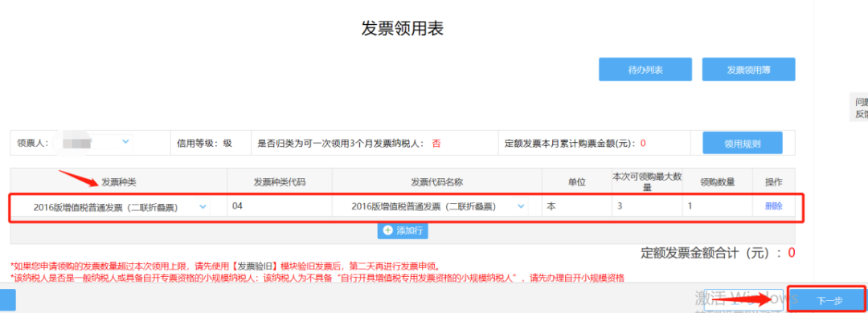This screenshot has height=313, width=868.
Task: Click the blue button at bottom-left corner
Action: (8, 299)
